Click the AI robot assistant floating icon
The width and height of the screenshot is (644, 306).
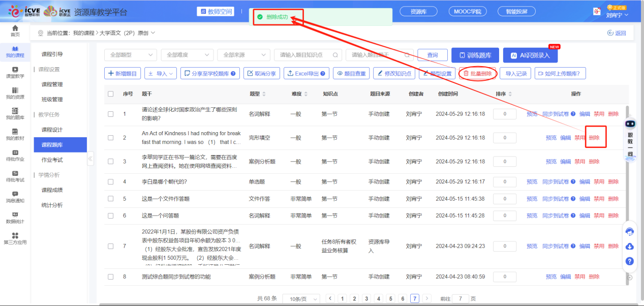click(x=630, y=125)
